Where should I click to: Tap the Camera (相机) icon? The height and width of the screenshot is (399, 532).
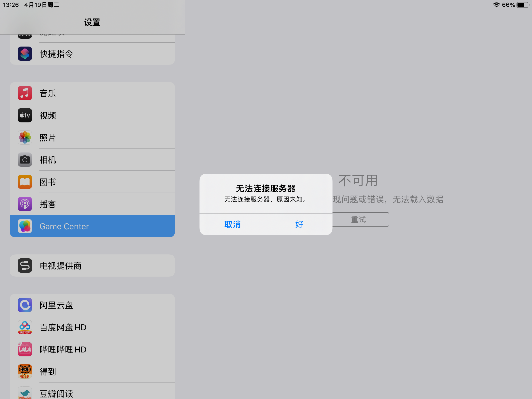point(25,160)
